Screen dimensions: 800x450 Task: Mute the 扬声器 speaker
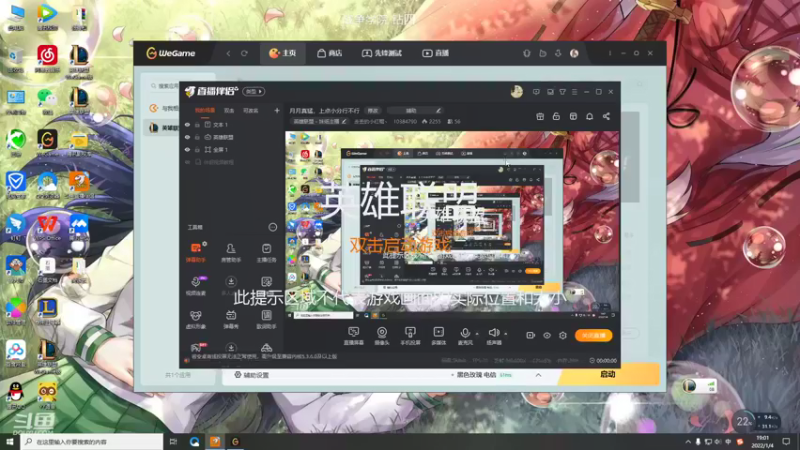pyautogui.click(x=494, y=336)
